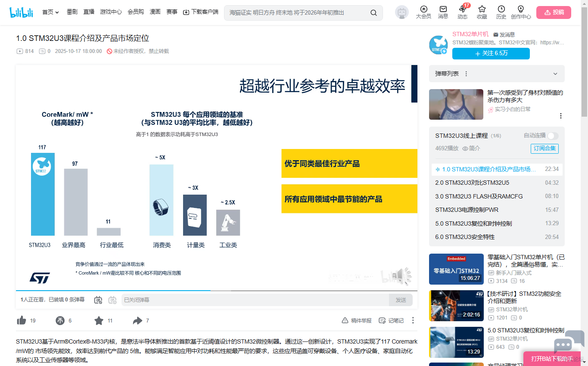588x366 pixels.
Task: Open the history clock icon
Action: [501, 9]
